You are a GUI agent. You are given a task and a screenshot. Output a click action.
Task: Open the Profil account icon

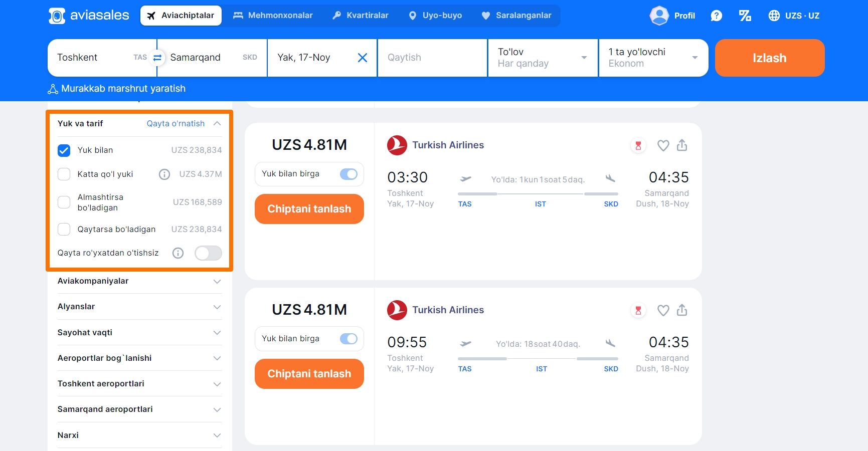coord(659,16)
